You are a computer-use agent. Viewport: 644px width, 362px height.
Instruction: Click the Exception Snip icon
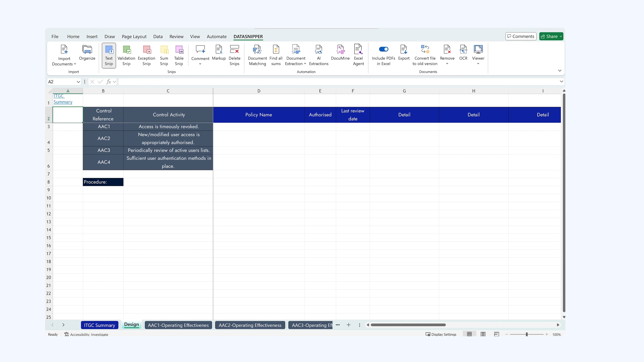click(147, 55)
